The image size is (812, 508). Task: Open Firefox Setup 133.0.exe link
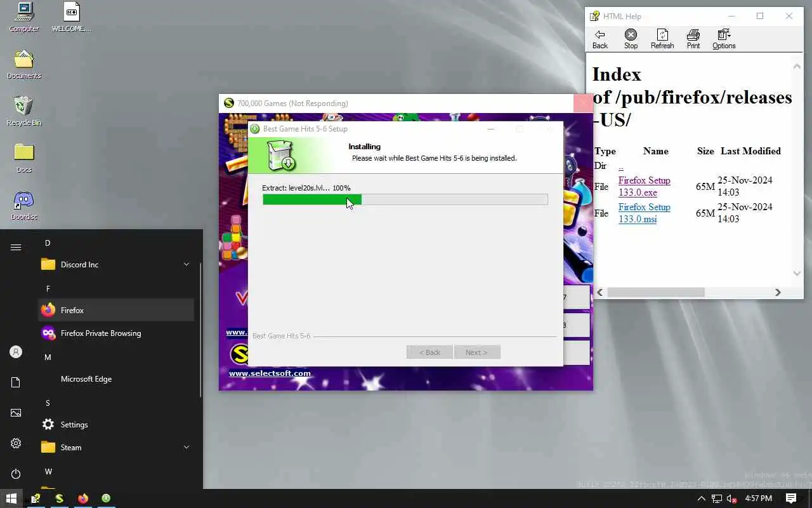coord(644,186)
